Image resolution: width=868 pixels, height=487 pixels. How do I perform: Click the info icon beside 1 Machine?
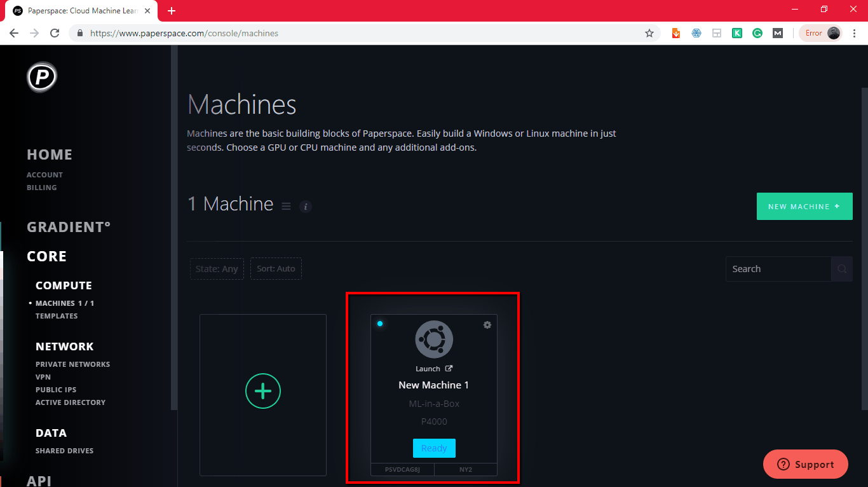click(306, 206)
